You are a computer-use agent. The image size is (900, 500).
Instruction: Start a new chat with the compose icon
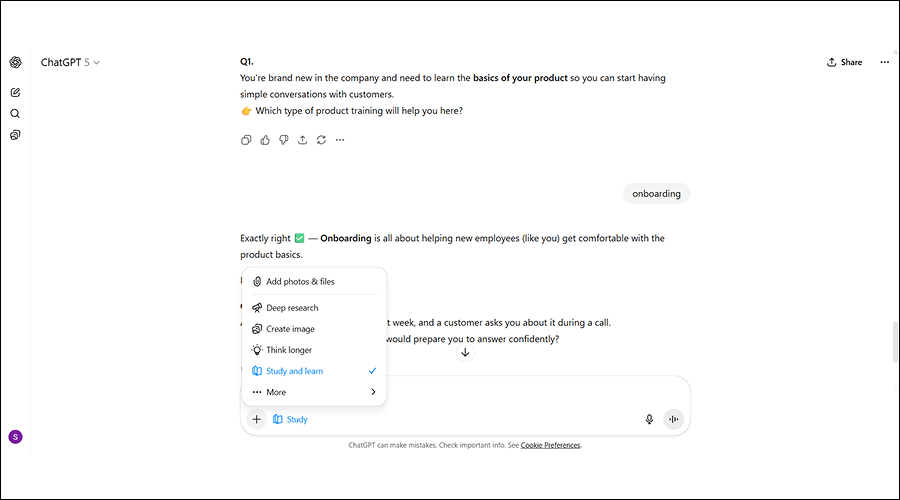[15, 92]
